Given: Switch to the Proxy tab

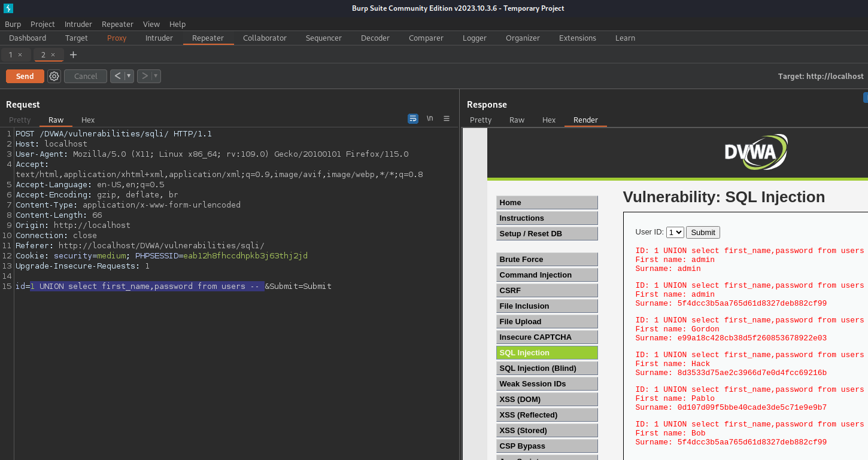Looking at the screenshot, I should click(x=117, y=38).
